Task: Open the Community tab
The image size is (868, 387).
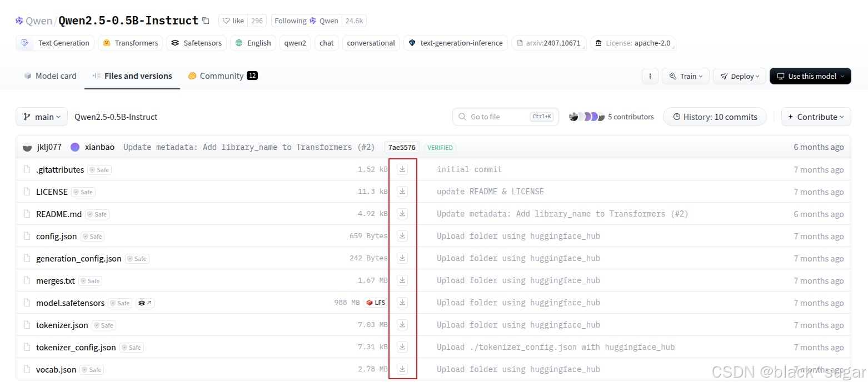Action: tap(222, 76)
